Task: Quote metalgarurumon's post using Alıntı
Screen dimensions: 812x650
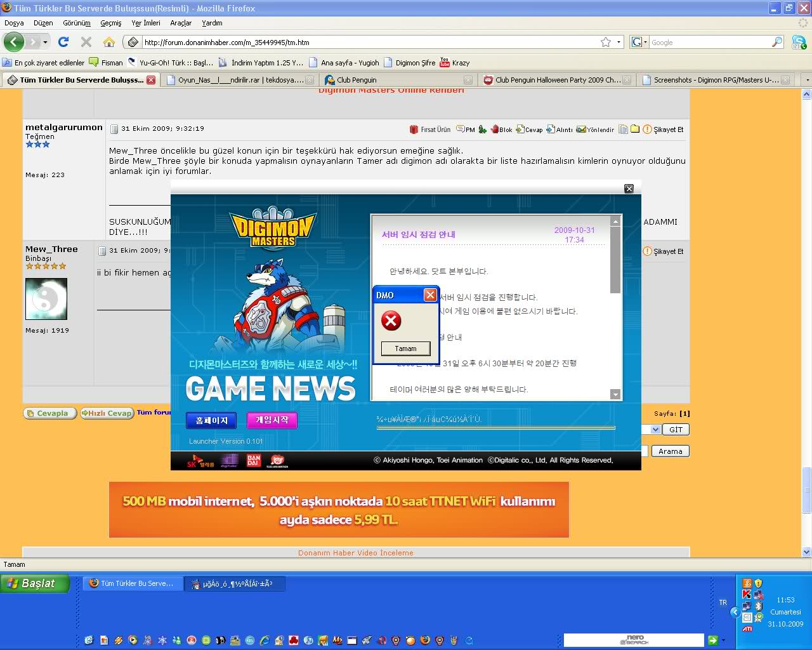Action: 560,129
